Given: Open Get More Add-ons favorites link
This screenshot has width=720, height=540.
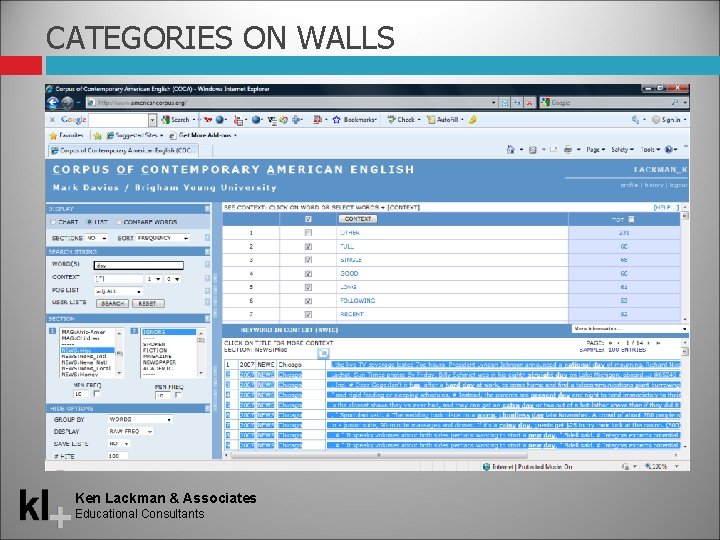Looking at the screenshot, I should point(203,135).
